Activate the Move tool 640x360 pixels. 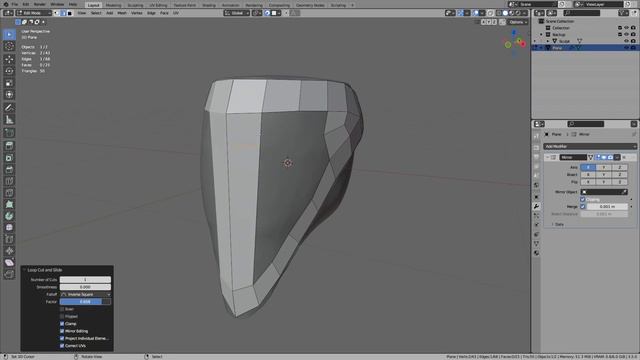coord(9,60)
